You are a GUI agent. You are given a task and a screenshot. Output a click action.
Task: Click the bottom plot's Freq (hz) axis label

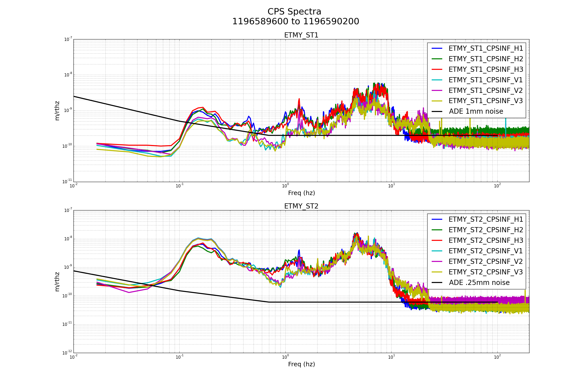point(301,364)
